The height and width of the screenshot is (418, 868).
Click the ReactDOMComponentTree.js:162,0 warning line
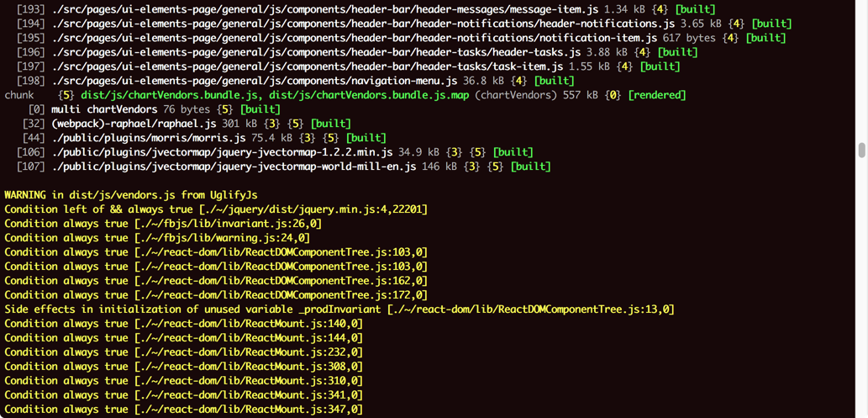coord(216,281)
